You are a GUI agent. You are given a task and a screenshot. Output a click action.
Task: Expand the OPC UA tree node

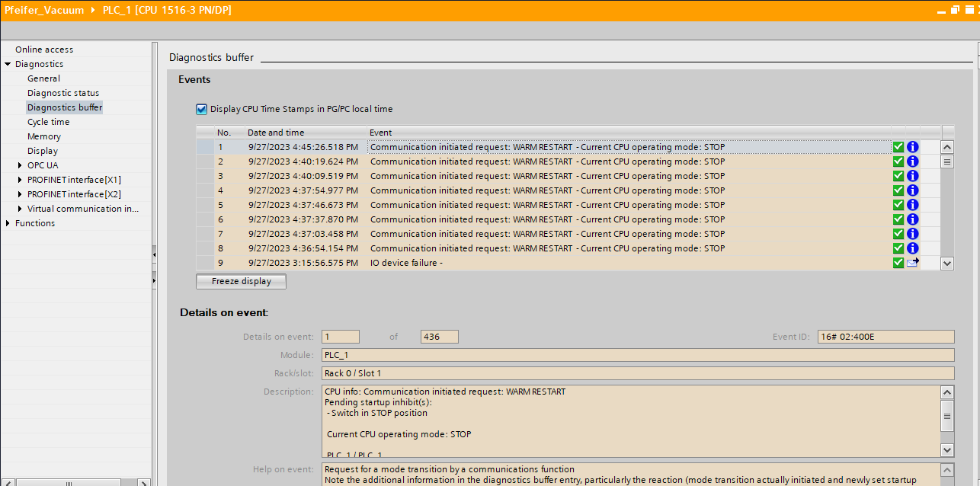pos(20,165)
